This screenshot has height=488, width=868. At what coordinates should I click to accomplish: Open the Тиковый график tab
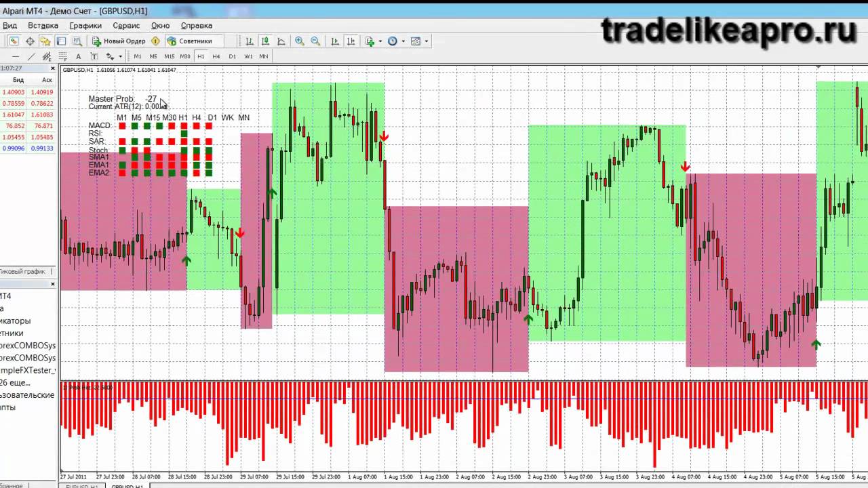point(24,272)
